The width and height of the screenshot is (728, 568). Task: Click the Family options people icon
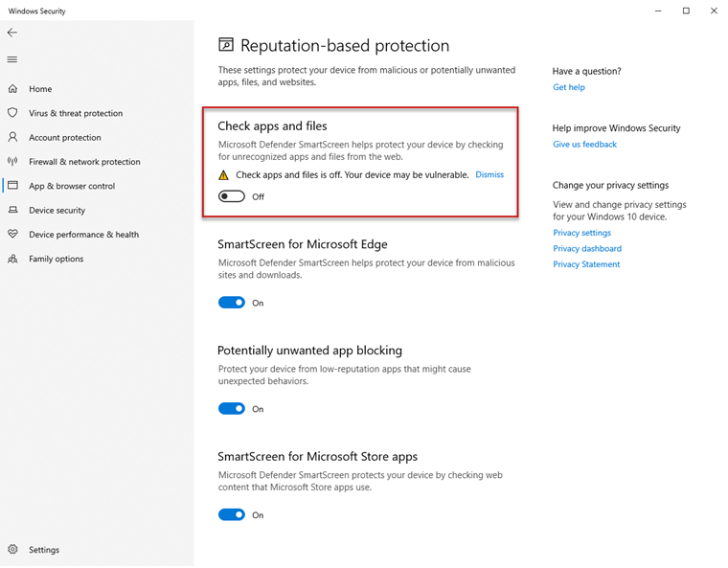[12, 259]
